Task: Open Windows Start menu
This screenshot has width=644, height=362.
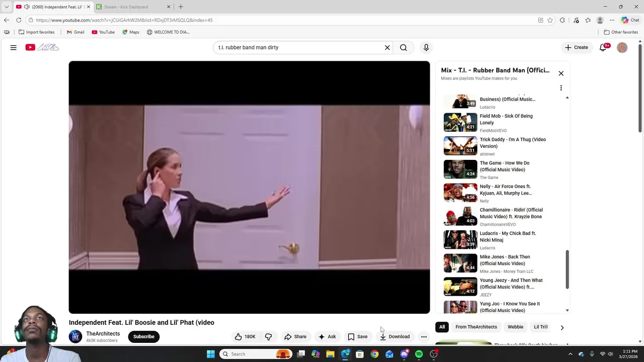Action: pos(211,354)
